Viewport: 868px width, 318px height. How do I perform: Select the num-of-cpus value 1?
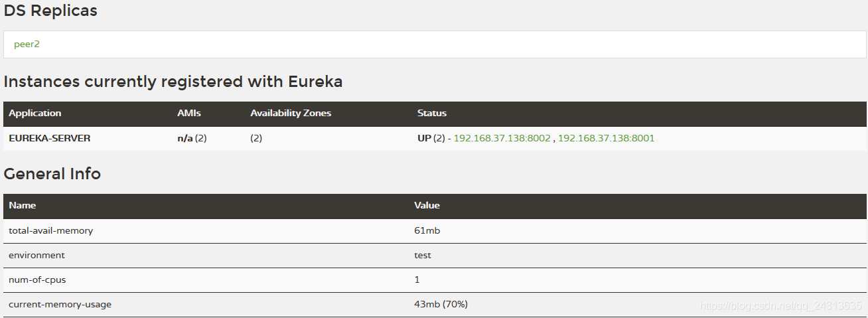tap(417, 279)
